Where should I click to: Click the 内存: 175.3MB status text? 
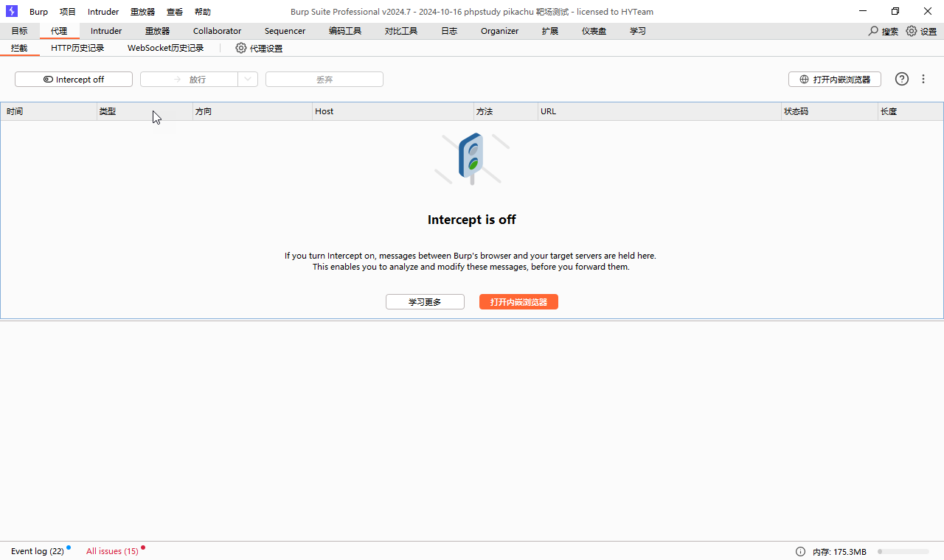point(839,551)
